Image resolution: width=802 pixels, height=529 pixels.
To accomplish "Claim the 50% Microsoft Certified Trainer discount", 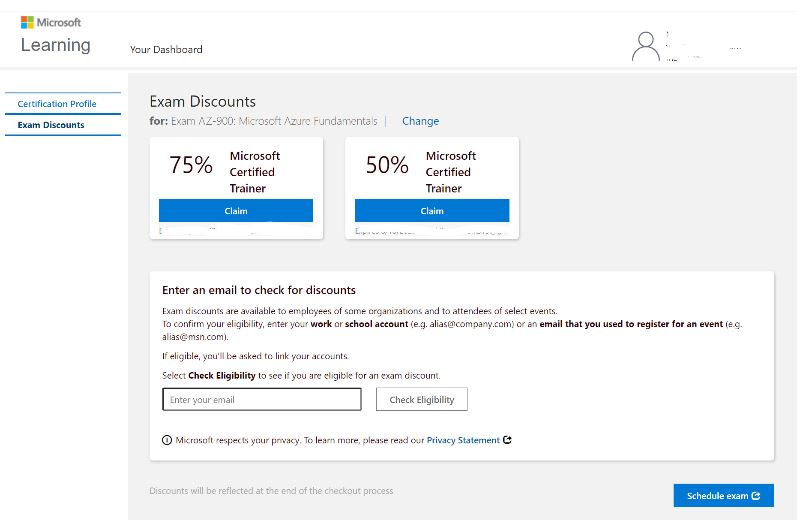I will (x=432, y=211).
